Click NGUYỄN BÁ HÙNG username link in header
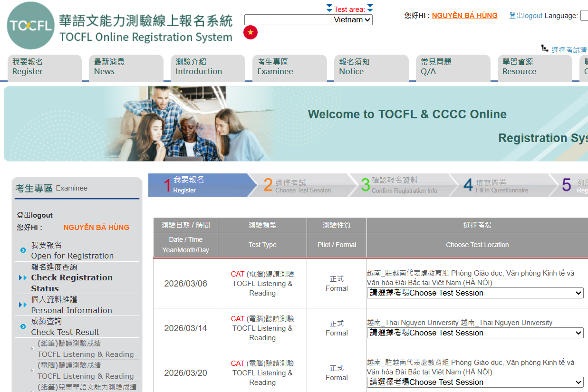Screen dimensions: 588x392 464,16
